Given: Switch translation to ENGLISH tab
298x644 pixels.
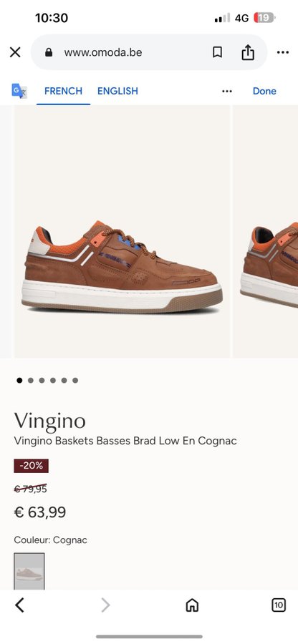Looking at the screenshot, I should click(x=117, y=91).
